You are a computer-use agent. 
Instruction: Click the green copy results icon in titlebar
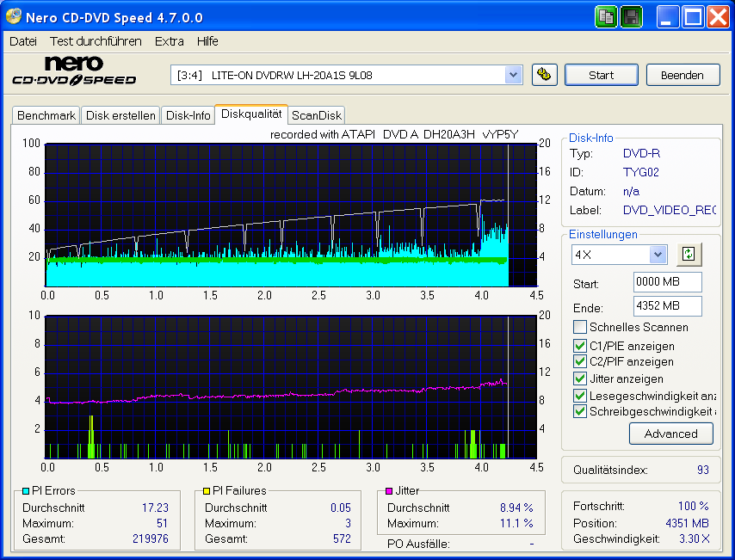[606, 16]
